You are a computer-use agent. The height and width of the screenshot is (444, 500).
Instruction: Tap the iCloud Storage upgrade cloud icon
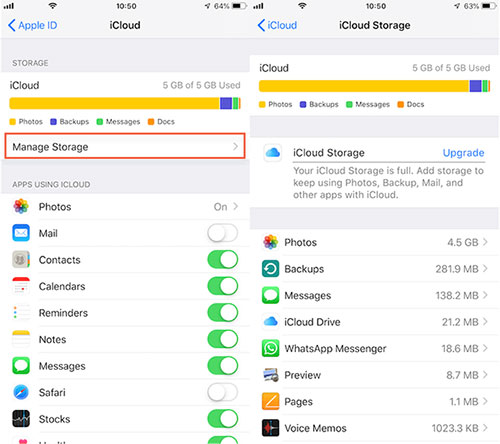pos(273,153)
